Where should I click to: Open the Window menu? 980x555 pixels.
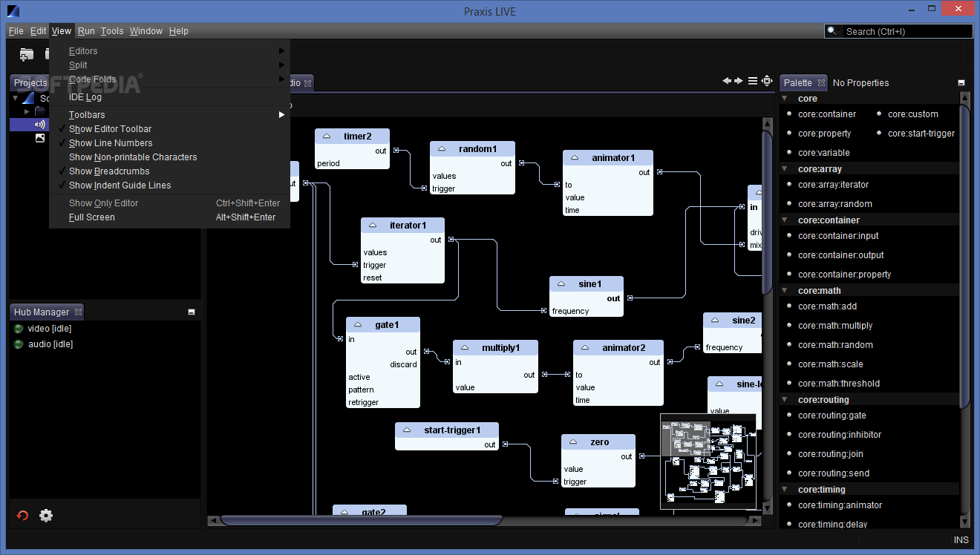(x=146, y=31)
